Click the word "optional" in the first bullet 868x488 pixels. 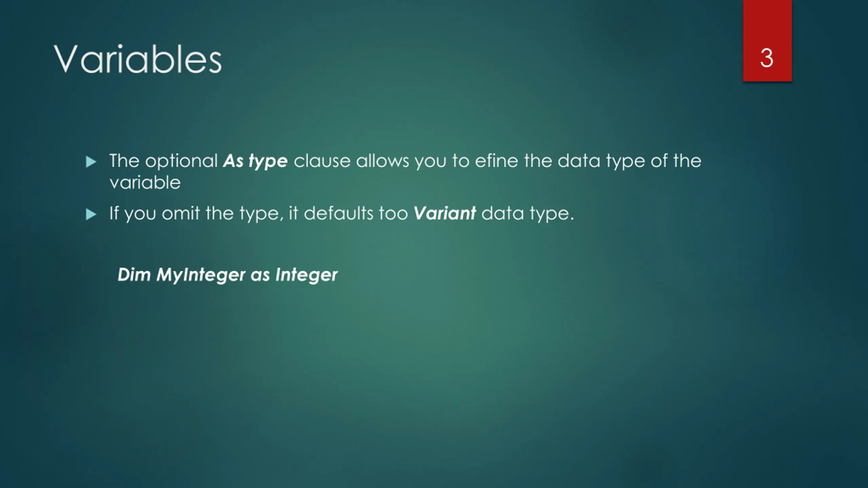pos(181,161)
